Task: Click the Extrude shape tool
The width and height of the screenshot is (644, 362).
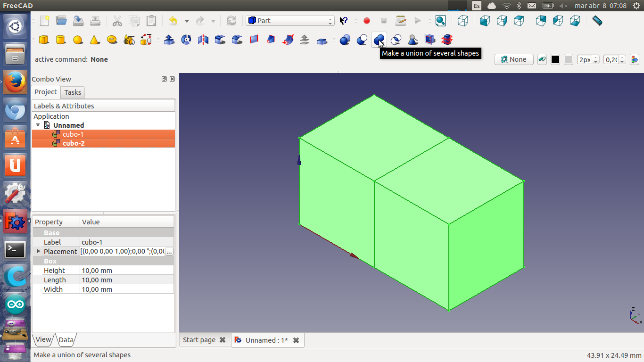Action: [169, 40]
